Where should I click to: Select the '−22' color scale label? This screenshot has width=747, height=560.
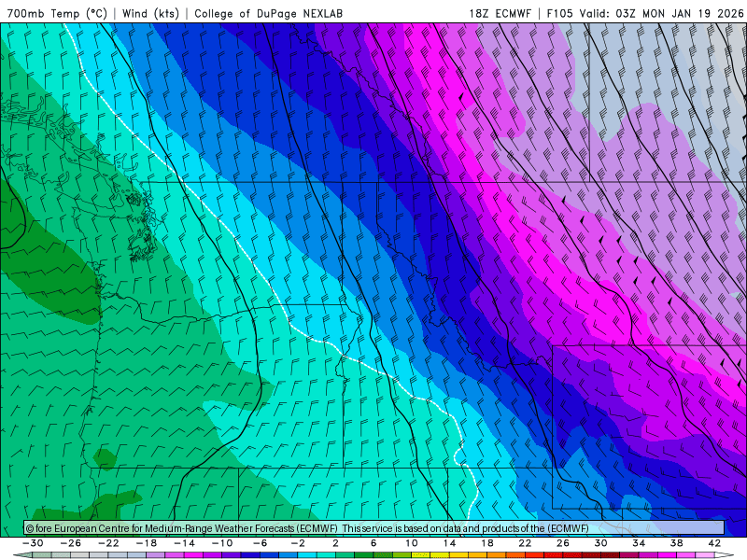108,543
